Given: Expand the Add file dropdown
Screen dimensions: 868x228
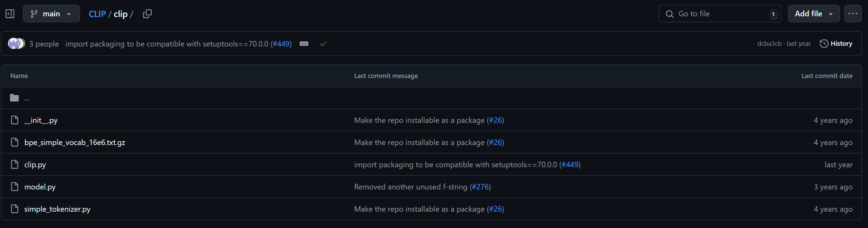Looking at the screenshot, I should [813, 14].
